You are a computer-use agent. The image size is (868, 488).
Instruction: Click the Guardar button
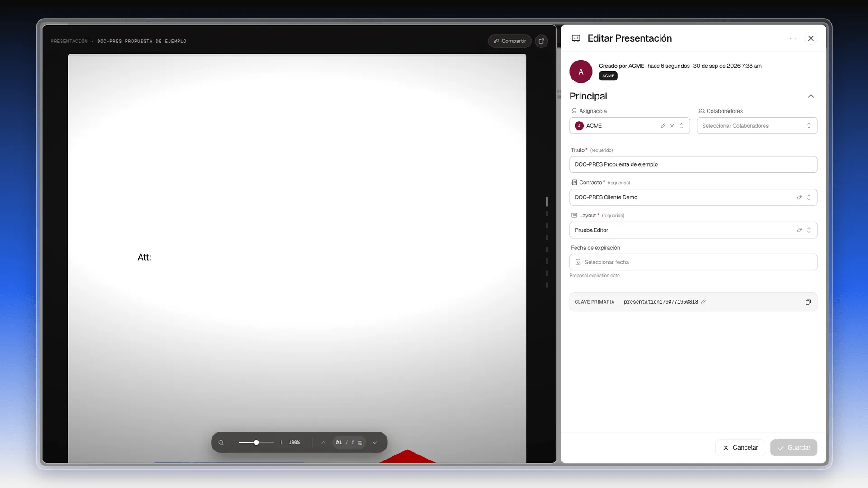tap(794, 448)
